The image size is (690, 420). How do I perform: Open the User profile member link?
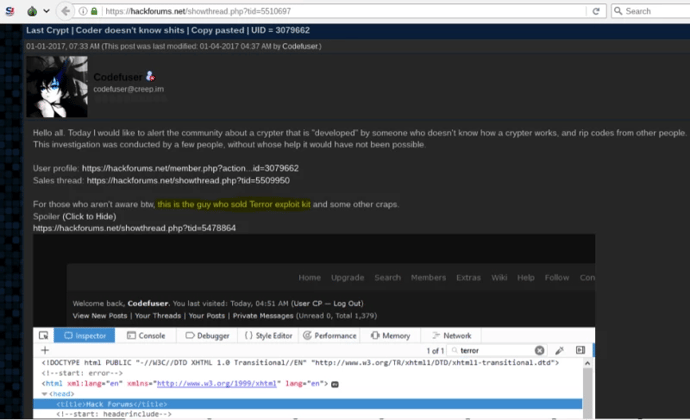190,168
